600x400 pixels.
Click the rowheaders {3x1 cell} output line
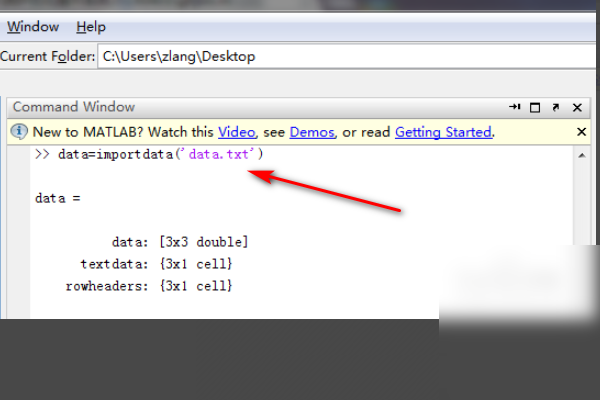click(149, 286)
